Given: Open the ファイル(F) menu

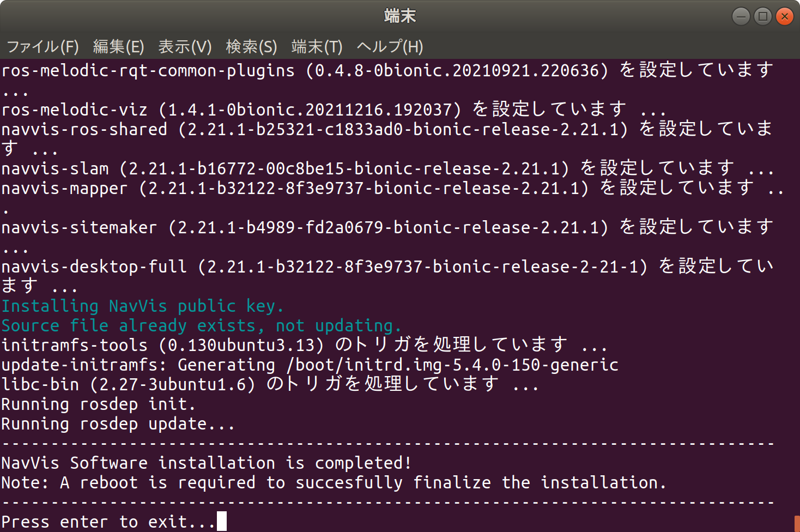Looking at the screenshot, I should (x=42, y=47).
